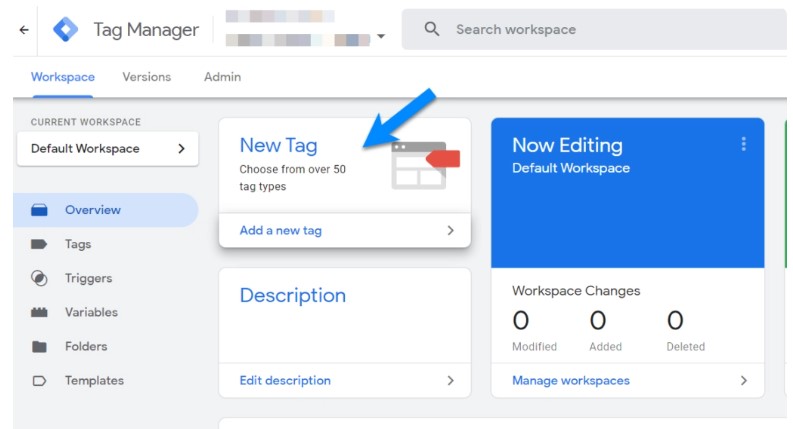Switch to the Versions tab
793x429 pixels.
coord(147,77)
